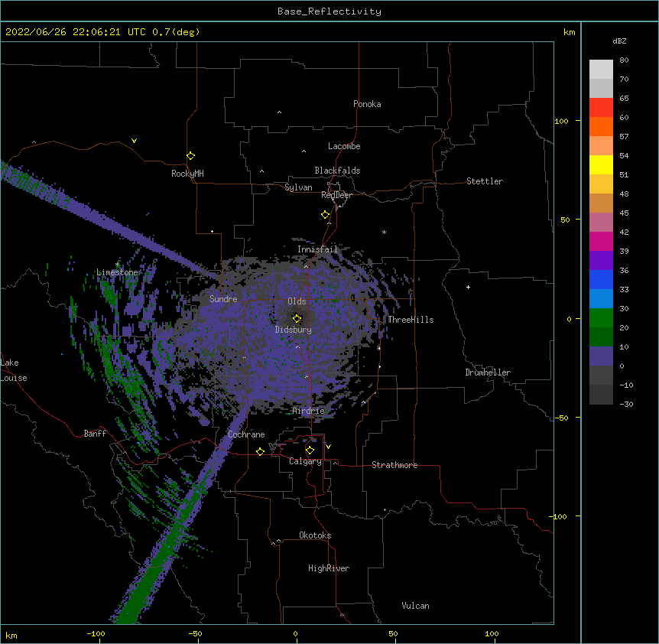Image resolution: width=659 pixels, height=644 pixels.
Task: Click the RedDeer city label
Action: (x=336, y=195)
